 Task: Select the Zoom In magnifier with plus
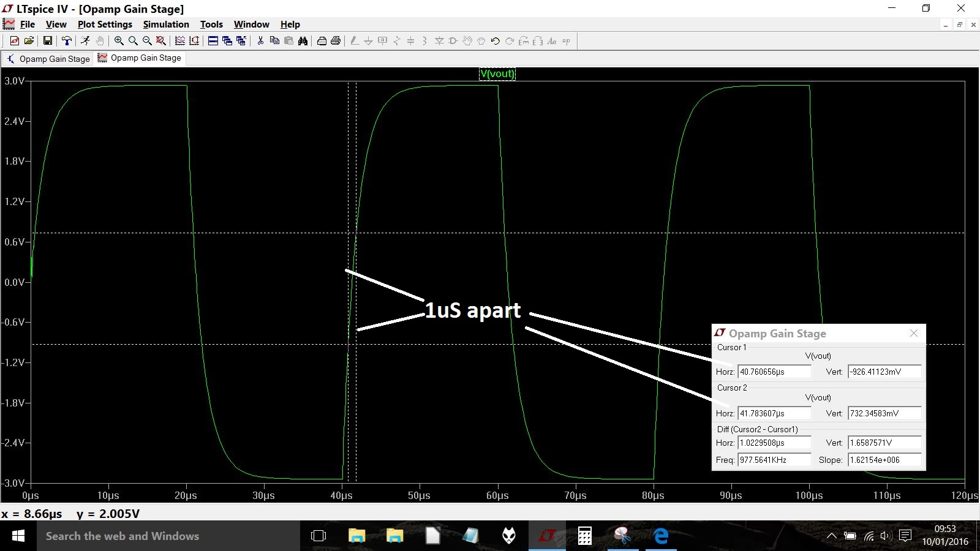[x=119, y=41]
